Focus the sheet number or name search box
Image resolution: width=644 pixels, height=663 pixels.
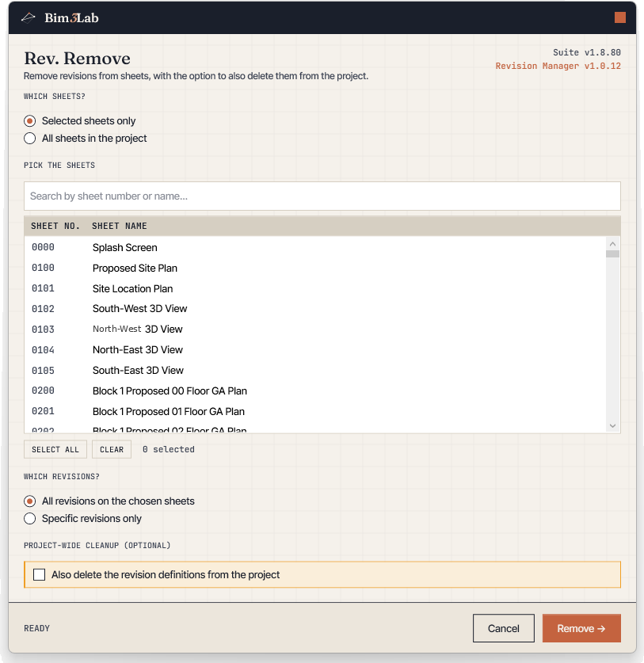[x=322, y=196]
